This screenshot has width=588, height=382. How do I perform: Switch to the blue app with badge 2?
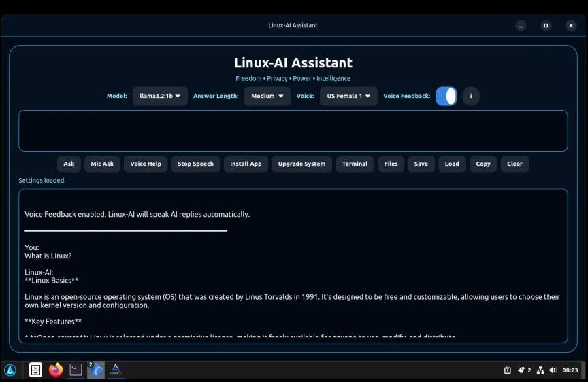[x=96, y=370]
